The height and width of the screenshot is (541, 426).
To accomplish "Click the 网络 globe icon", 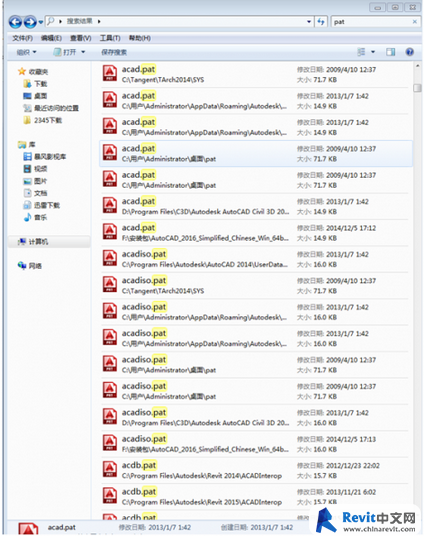I will [x=22, y=265].
